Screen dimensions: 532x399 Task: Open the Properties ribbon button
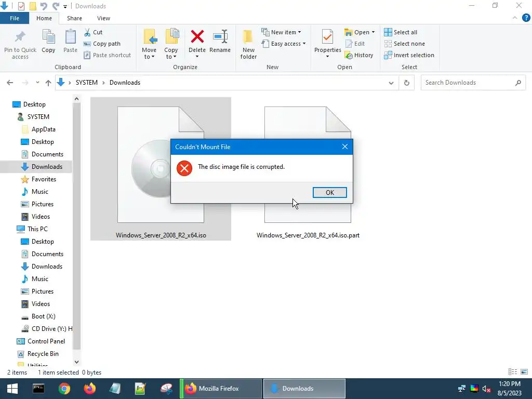pyautogui.click(x=327, y=44)
